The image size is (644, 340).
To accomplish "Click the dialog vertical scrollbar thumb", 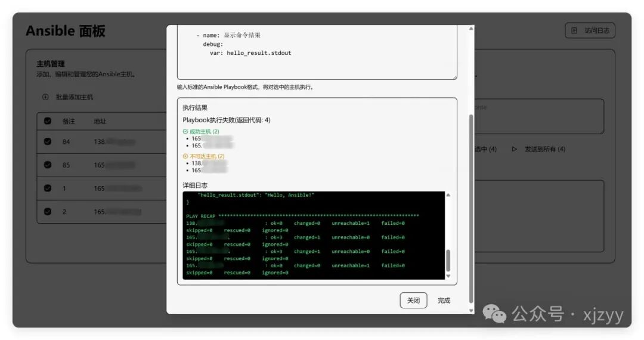I will click(x=471, y=209).
